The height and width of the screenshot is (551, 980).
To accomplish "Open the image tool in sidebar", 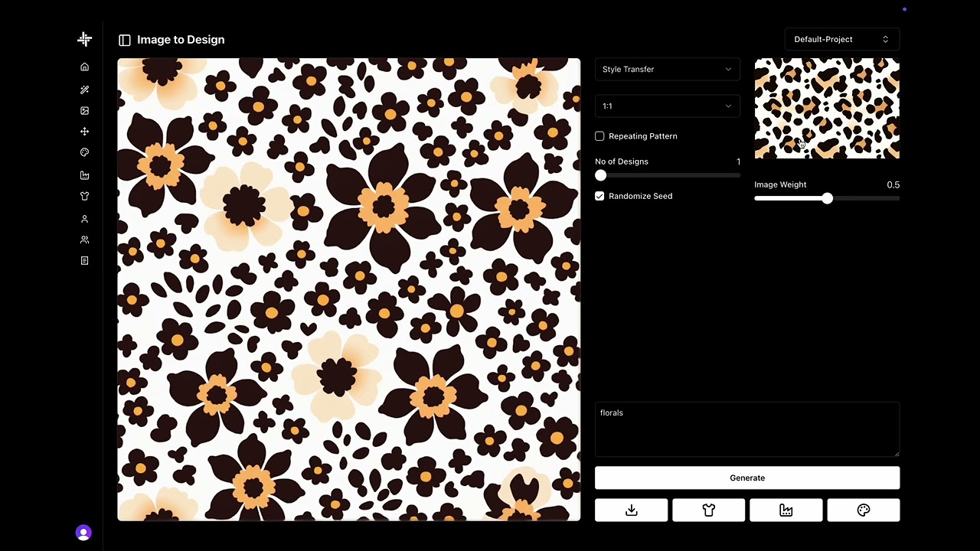I will point(84,111).
